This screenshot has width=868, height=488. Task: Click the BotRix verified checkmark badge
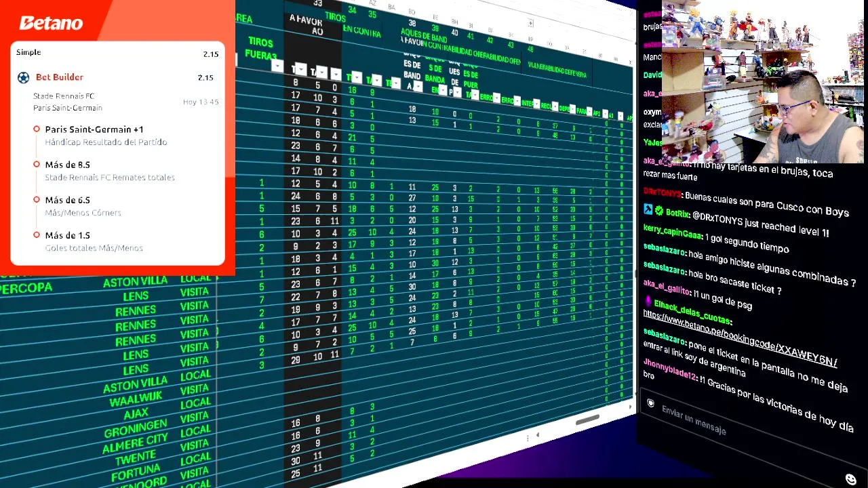(x=658, y=211)
